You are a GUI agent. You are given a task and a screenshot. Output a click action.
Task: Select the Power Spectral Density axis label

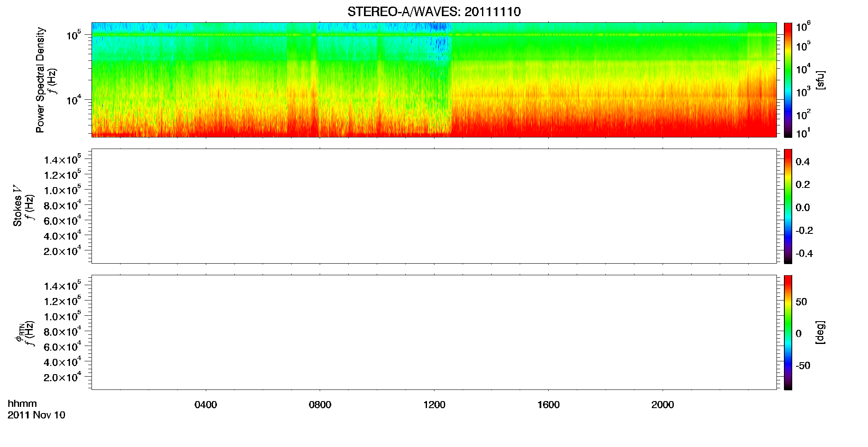coord(40,80)
